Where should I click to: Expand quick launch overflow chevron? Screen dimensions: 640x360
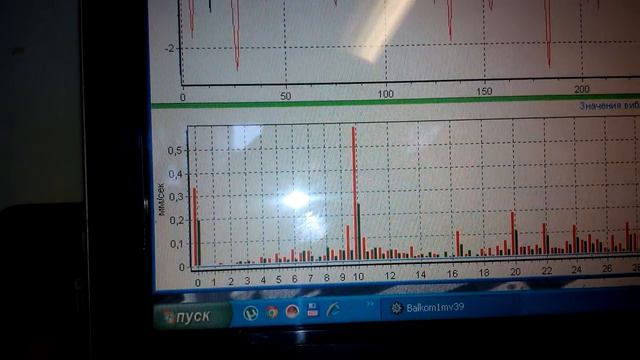click(370, 304)
